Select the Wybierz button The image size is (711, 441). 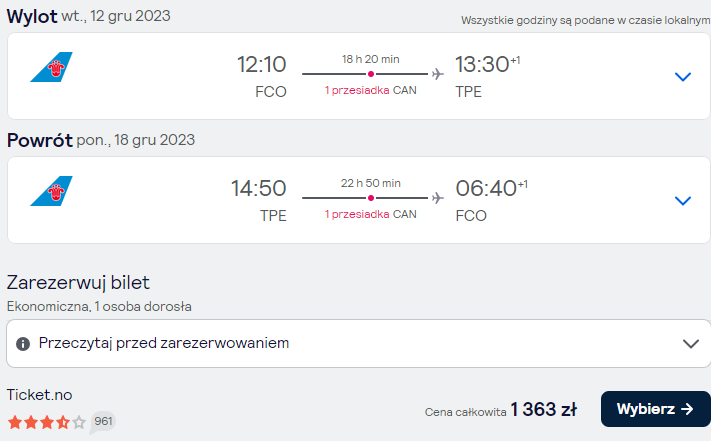(656, 409)
